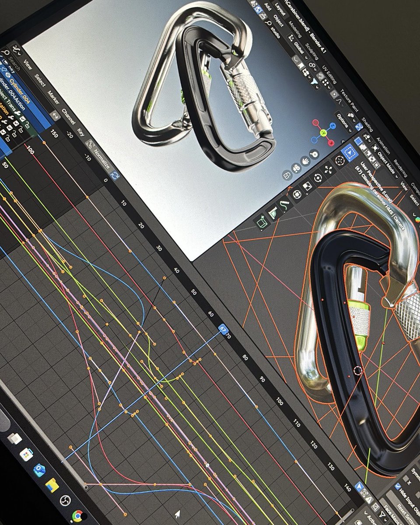Switch to the Shading workspace tab

point(367,125)
